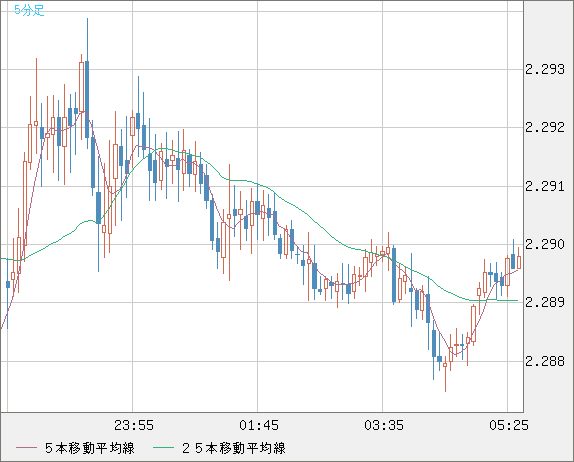Click the purple 5-bar average legend line

(26, 448)
